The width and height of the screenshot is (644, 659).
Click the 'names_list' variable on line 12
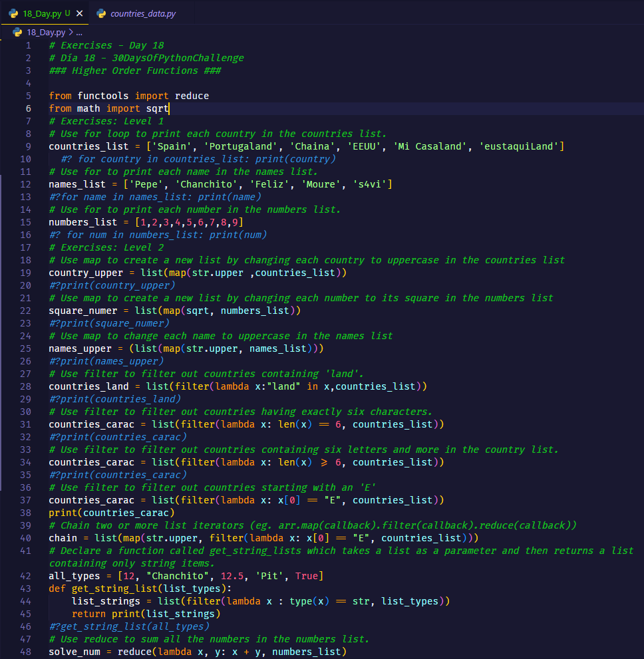[x=77, y=184]
